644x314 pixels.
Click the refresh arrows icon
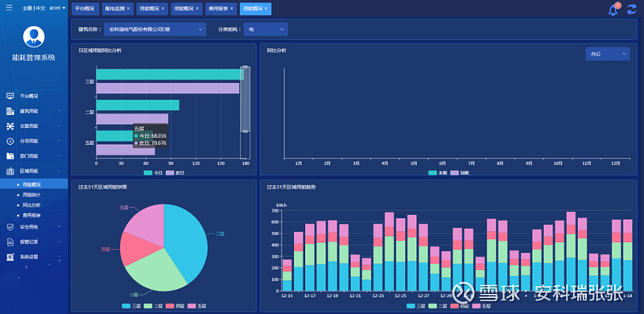632,10
